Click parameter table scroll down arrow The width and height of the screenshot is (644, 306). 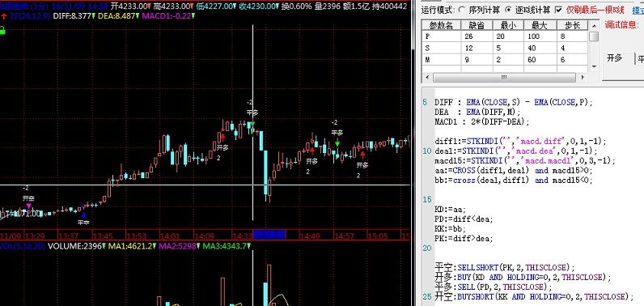click(x=594, y=66)
